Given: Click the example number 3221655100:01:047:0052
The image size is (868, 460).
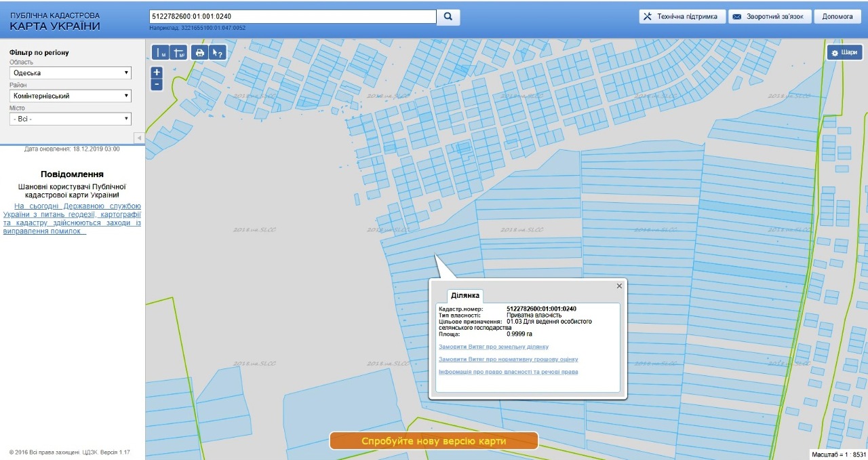Looking at the screenshot, I should (x=213, y=28).
